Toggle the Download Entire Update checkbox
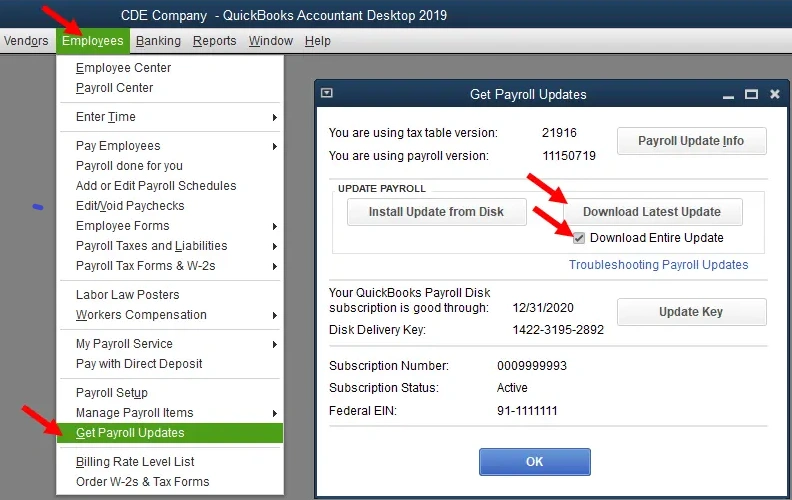 tap(580, 238)
